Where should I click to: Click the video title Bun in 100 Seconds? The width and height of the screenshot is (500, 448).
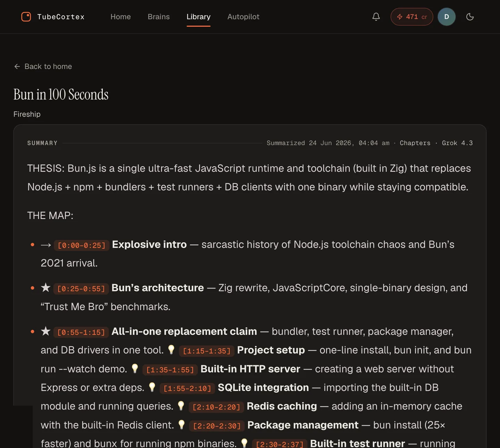61,94
